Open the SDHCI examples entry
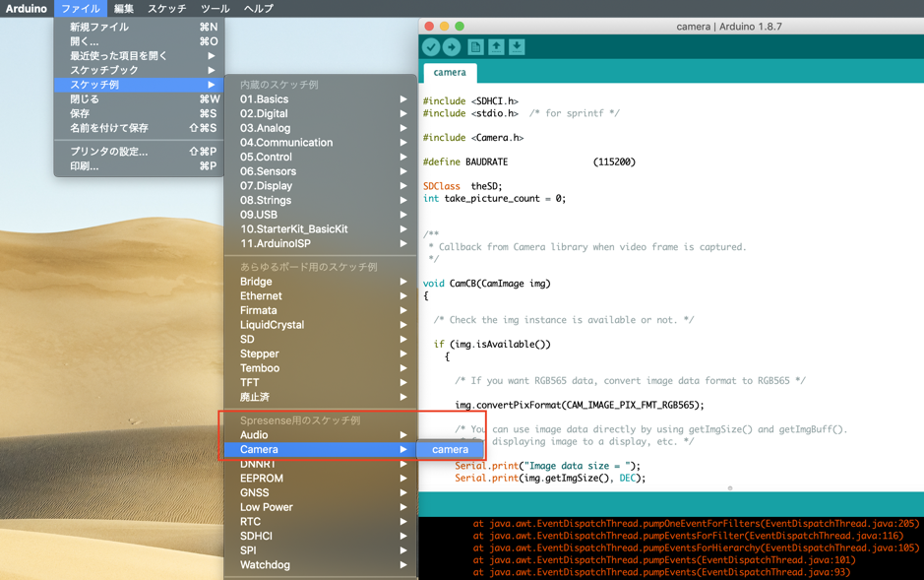The width and height of the screenshot is (924, 580). coord(321,536)
